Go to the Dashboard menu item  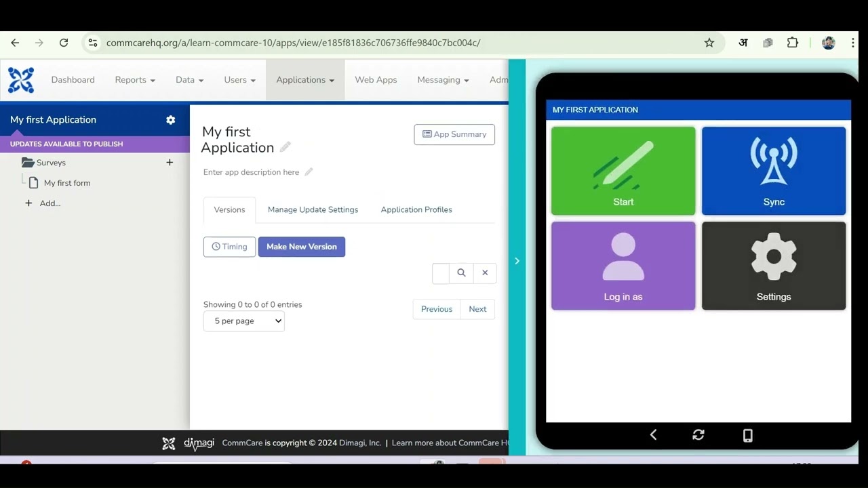click(73, 80)
